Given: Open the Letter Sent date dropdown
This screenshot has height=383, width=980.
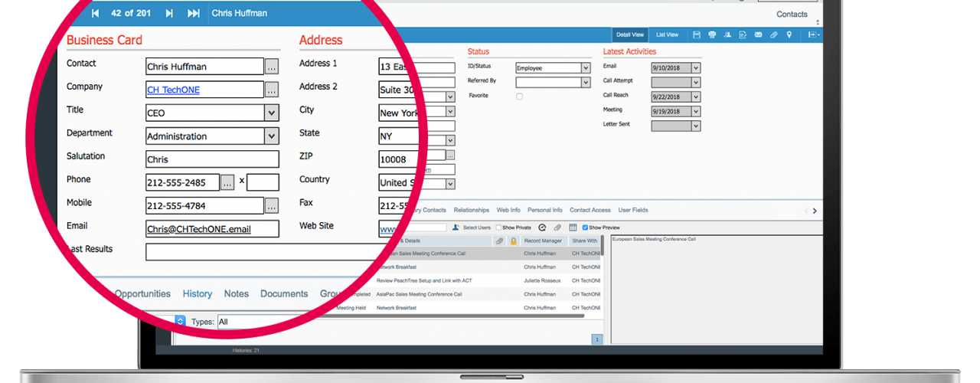Looking at the screenshot, I should point(696,126).
